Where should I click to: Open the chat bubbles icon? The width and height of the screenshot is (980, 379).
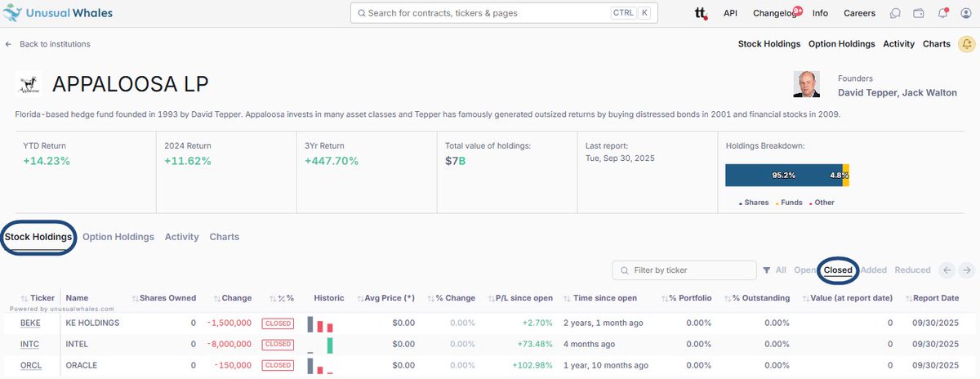[896, 13]
